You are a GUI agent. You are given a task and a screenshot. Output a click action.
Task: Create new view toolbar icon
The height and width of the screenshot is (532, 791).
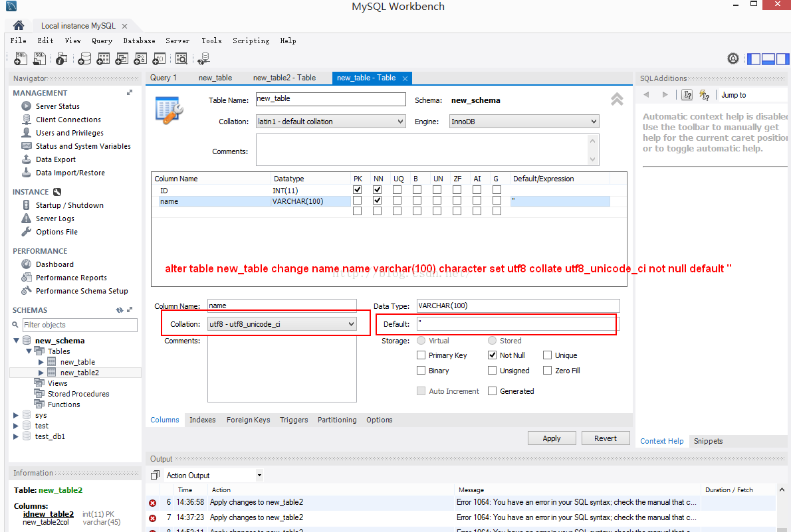click(x=122, y=59)
